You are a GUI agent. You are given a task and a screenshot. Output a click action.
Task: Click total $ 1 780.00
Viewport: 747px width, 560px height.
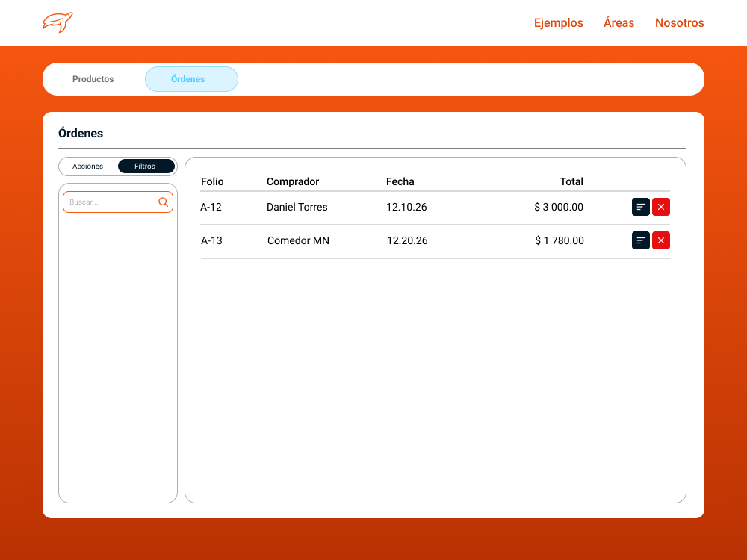[560, 240]
